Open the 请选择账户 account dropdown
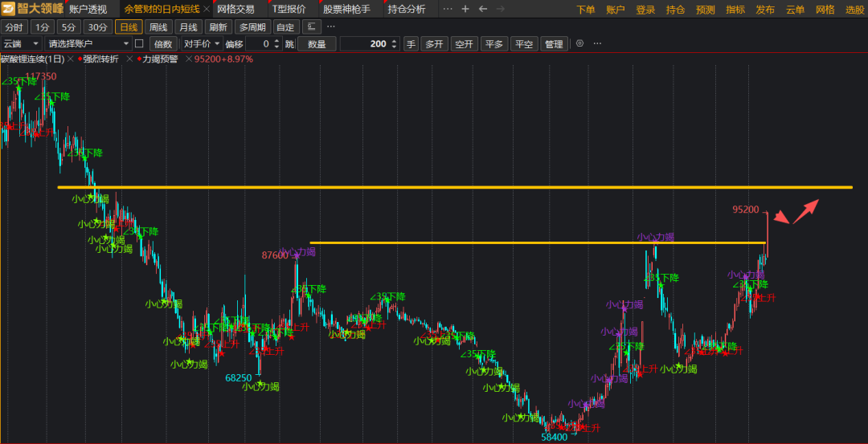Image resolution: width=868 pixels, height=444 pixels. 87,43
